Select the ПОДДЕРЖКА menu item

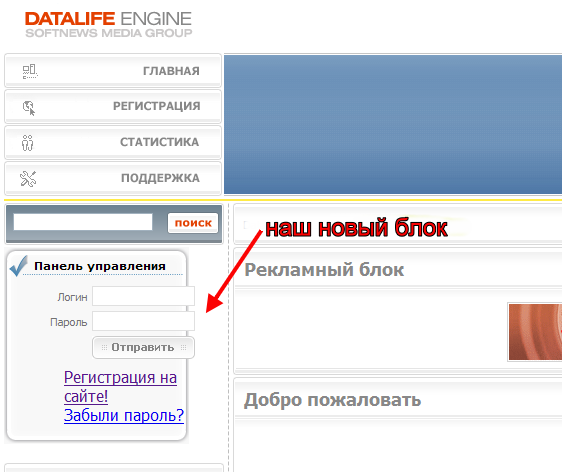click(113, 178)
